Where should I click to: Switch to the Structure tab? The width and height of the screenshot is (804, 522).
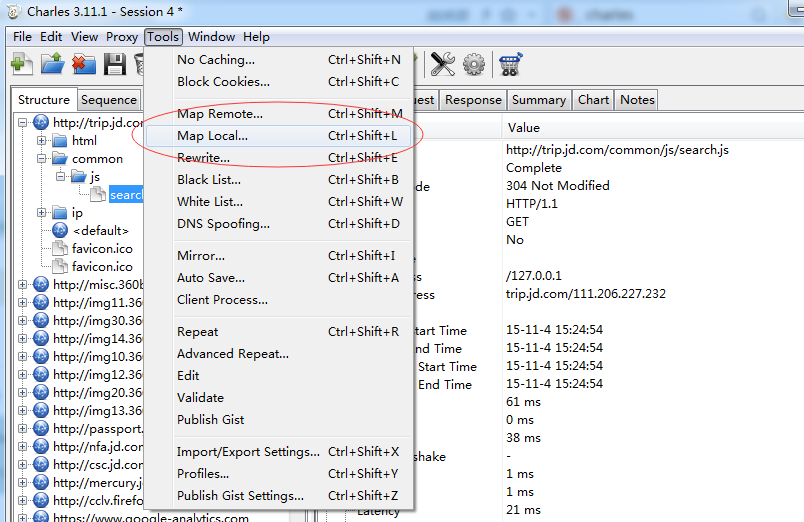pyautogui.click(x=44, y=99)
